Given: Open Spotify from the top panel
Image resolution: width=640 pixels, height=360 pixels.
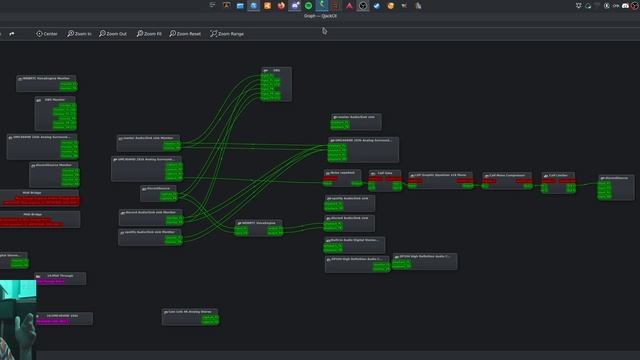Looking at the screenshot, I should coord(309,6).
